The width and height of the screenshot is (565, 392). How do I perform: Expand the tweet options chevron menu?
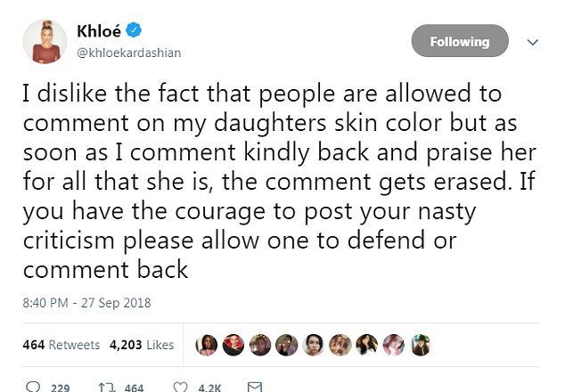[533, 42]
